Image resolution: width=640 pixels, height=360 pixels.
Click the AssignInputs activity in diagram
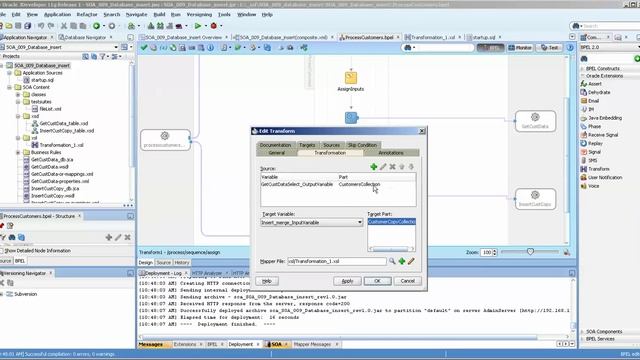[x=351, y=81]
